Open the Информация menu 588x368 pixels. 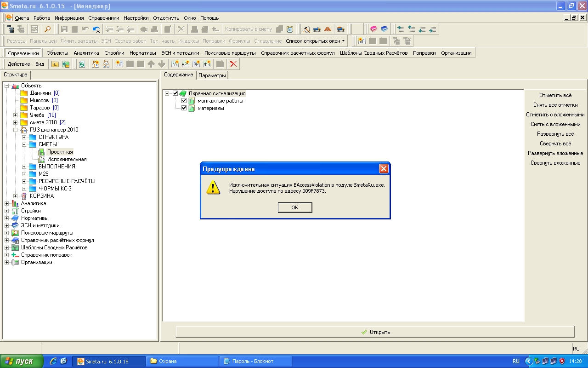[69, 18]
